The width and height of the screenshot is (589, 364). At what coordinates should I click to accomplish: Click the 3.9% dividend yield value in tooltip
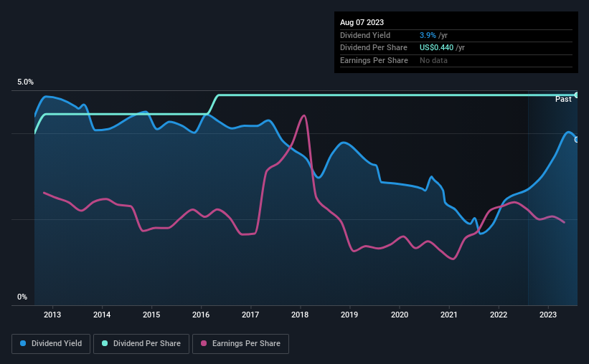tap(429, 35)
